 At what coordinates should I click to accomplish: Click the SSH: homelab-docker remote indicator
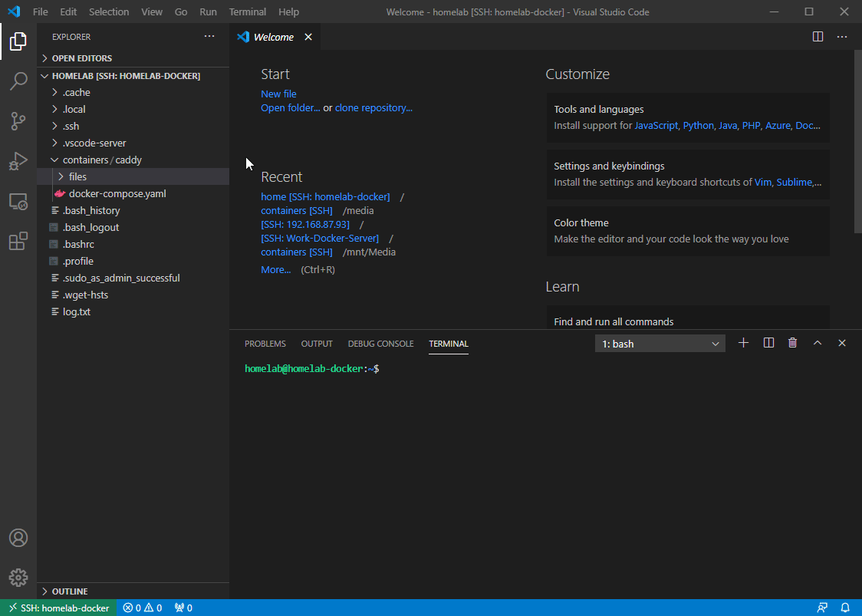tap(58, 608)
